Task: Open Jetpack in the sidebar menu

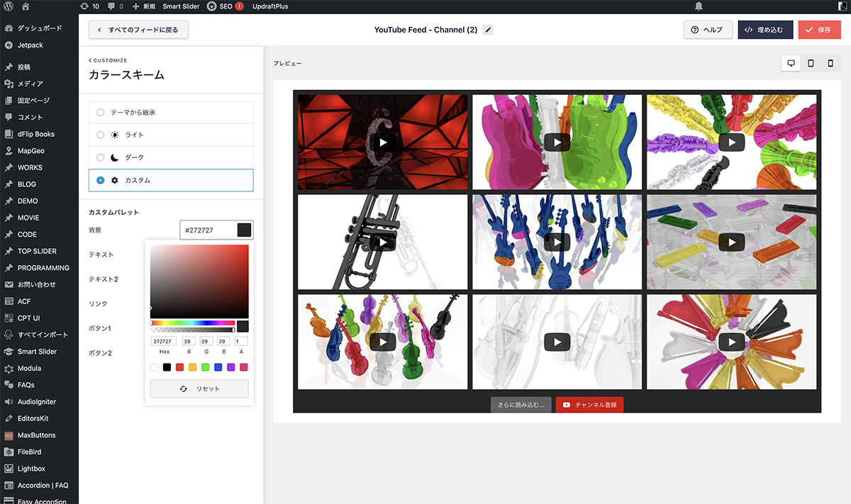Action: click(x=30, y=45)
